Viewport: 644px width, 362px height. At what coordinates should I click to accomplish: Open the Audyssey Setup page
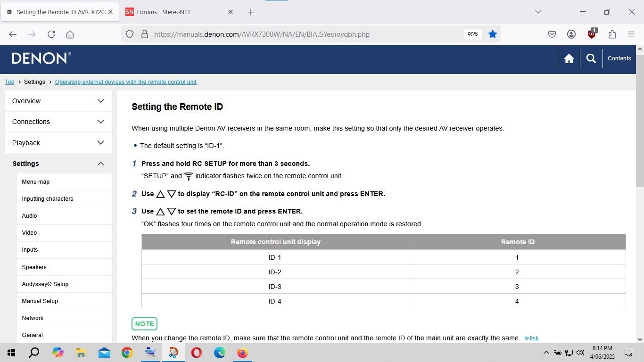click(65, 284)
